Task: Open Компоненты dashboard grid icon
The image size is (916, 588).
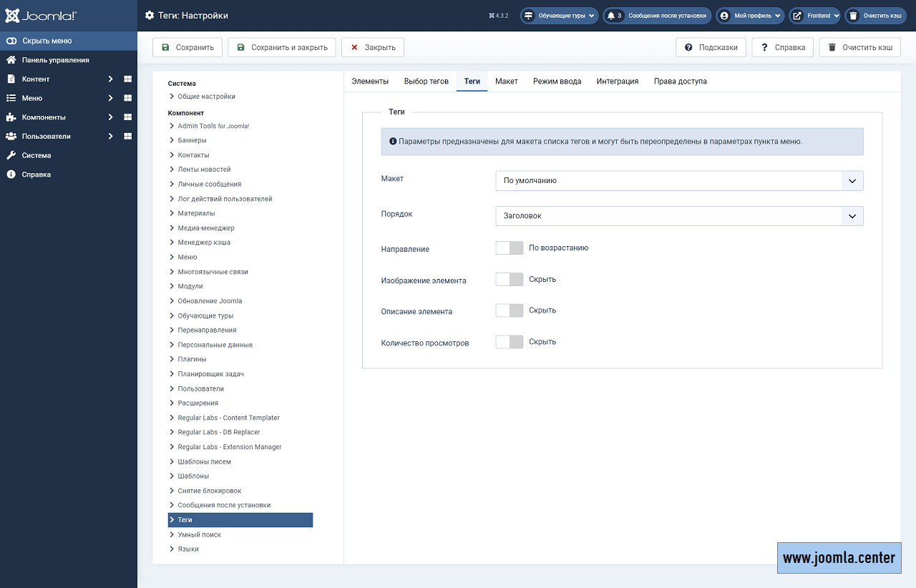Action: tap(127, 117)
